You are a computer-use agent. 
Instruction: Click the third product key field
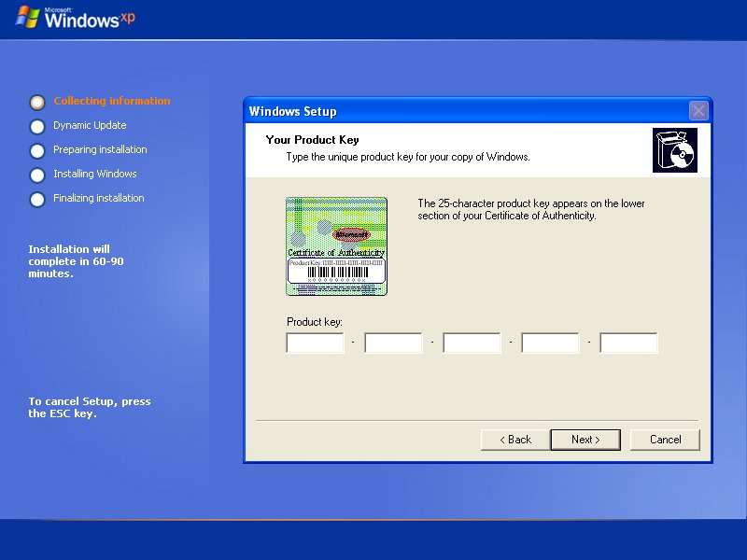pos(472,343)
